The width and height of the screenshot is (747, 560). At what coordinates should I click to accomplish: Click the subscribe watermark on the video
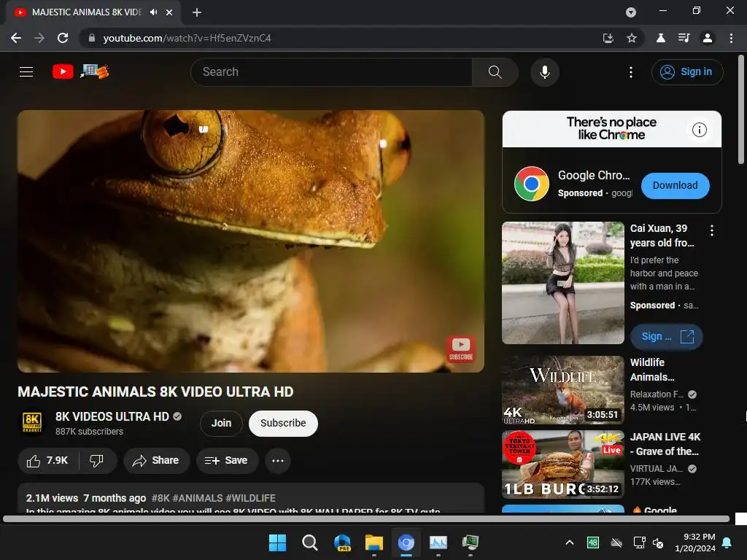click(x=461, y=349)
